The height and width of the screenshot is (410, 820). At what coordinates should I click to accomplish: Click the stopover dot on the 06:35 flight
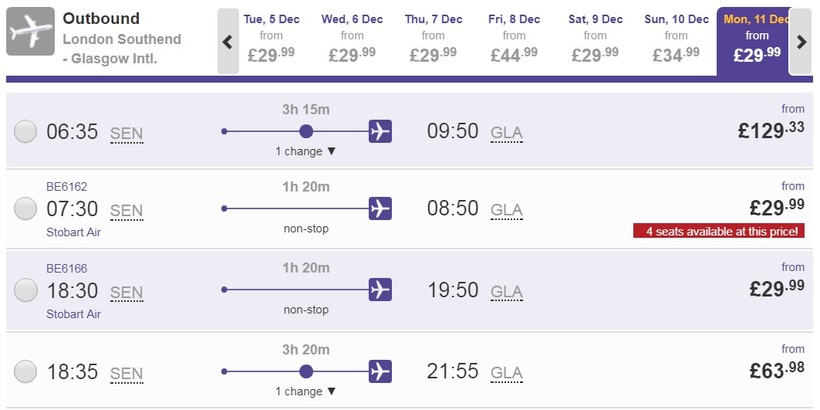click(x=306, y=131)
